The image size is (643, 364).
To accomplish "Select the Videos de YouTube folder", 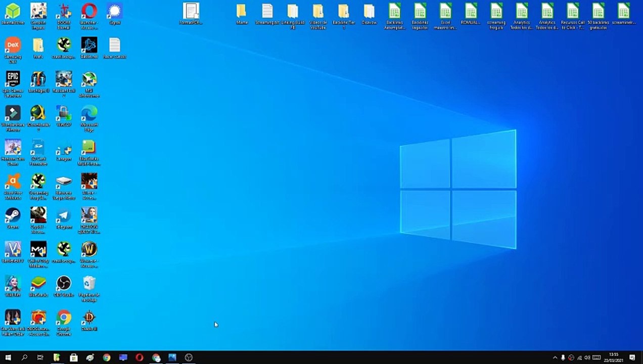I will tap(318, 15).
